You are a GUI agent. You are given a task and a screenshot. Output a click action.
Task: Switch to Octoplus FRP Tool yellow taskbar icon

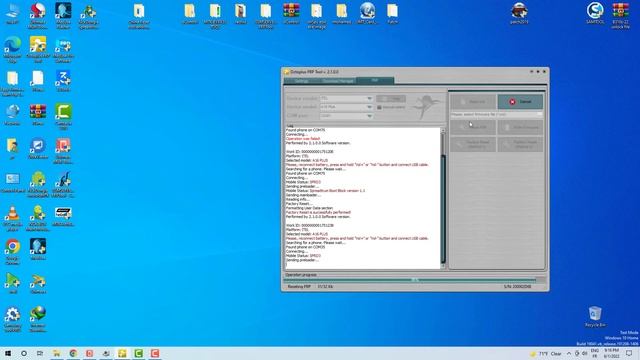point(122,353)
